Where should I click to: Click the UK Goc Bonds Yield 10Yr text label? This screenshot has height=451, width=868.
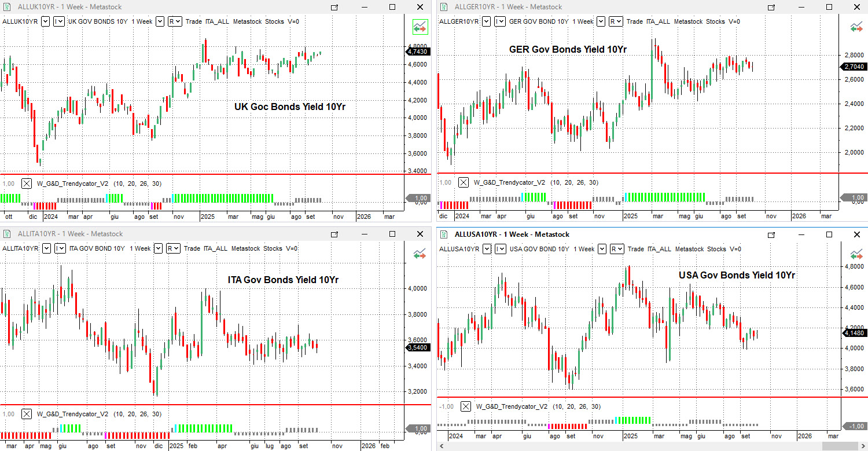289,107
